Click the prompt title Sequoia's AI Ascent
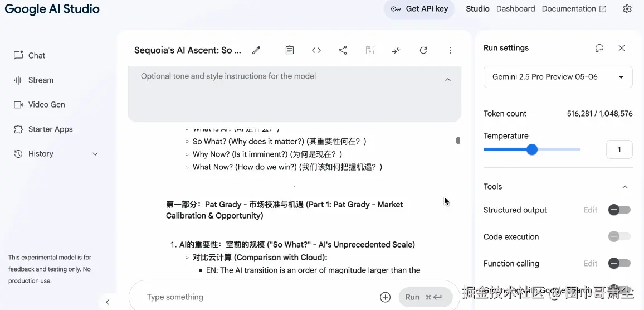Image resolution: width=644 pixels, height=310 pixels. 188,50
